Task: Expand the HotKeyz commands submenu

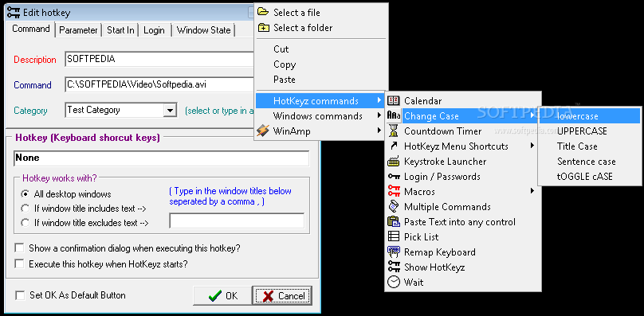Action: (x=320, y=100)
